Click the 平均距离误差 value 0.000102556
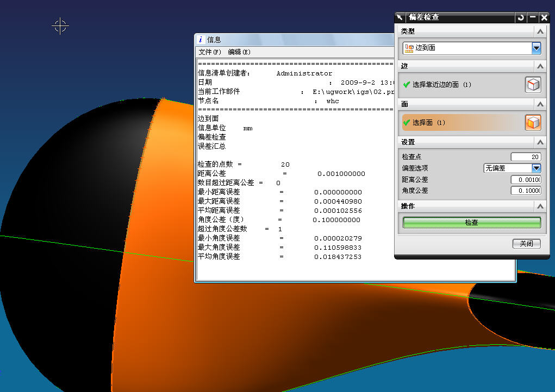555x392 pixels. [x=338, y=211]
